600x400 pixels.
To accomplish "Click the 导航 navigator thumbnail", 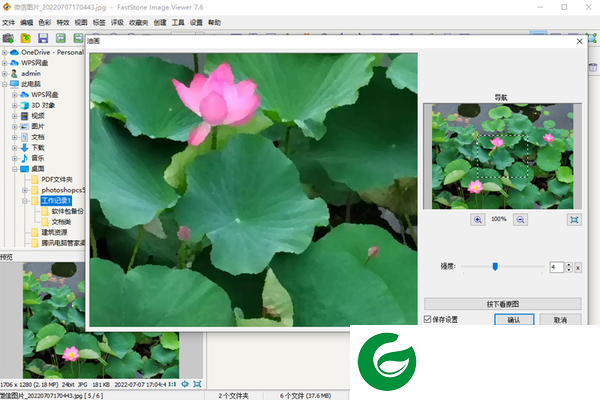I will 502,156.
